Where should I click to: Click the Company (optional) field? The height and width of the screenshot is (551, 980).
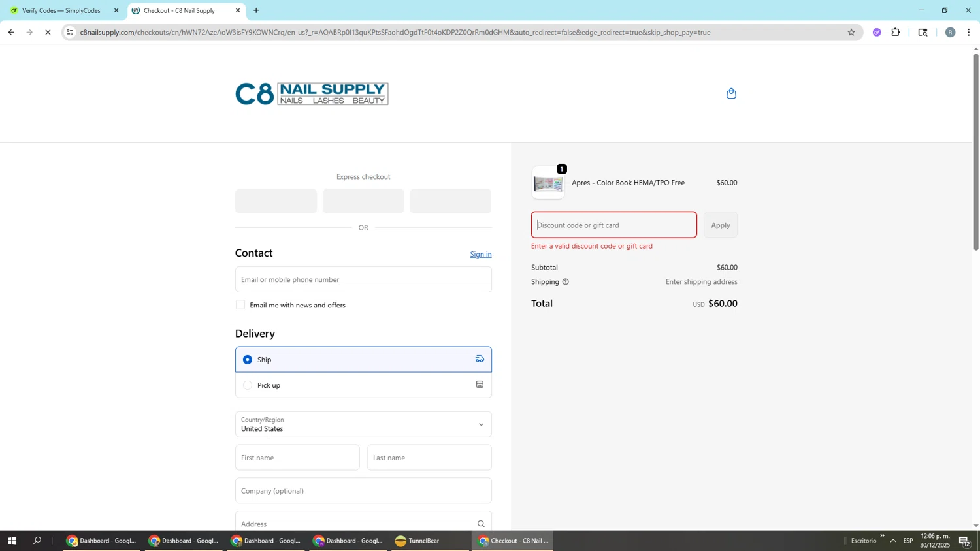click(x=363, y=491)
